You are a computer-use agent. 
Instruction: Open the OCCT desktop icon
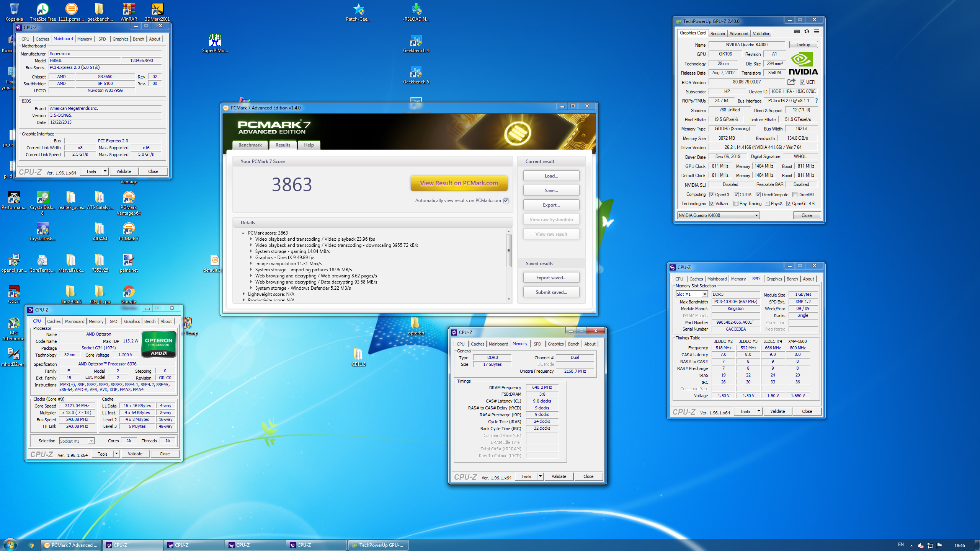click(14, 294)
